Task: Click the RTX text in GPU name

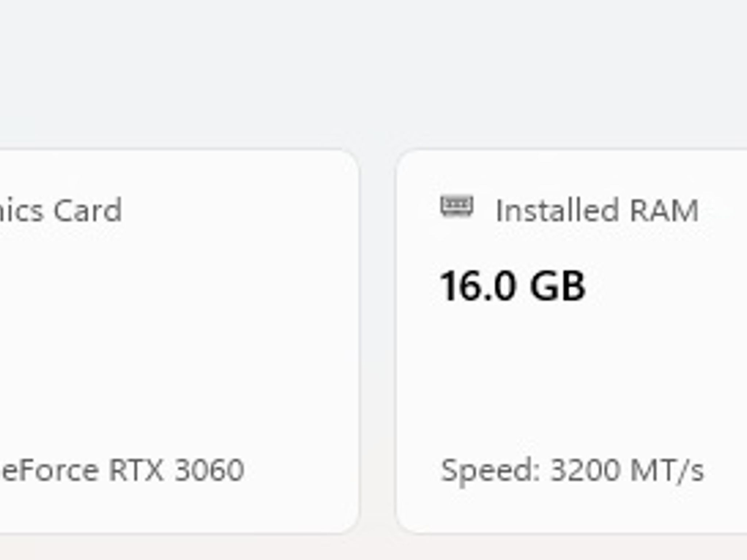Action: click(136, 470)
